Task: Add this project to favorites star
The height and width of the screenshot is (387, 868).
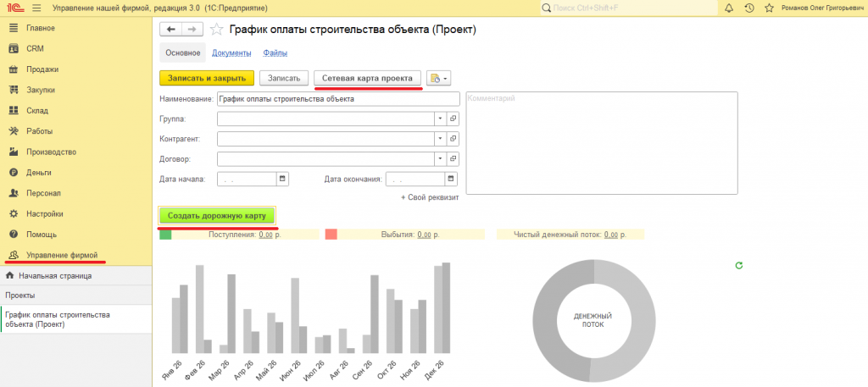Action: 218,30
